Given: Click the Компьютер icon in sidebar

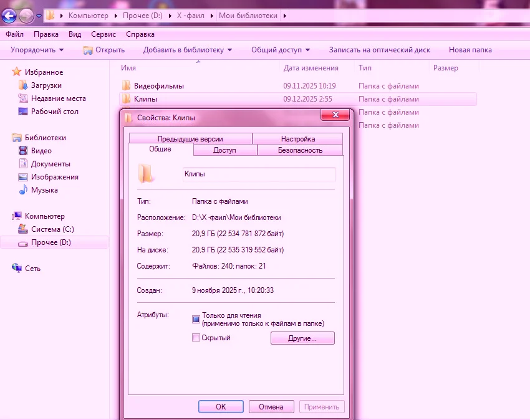Looking at the screenshot, I should click(17, 216).
